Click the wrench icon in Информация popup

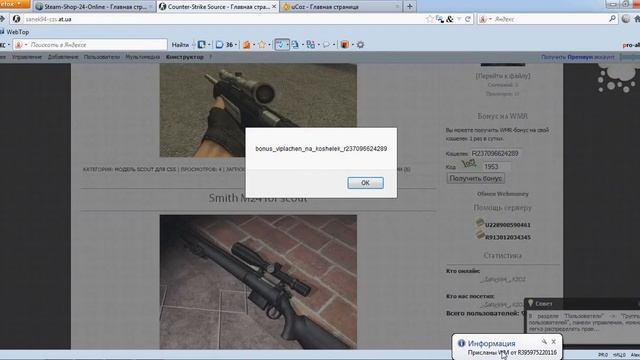(544, 342)
